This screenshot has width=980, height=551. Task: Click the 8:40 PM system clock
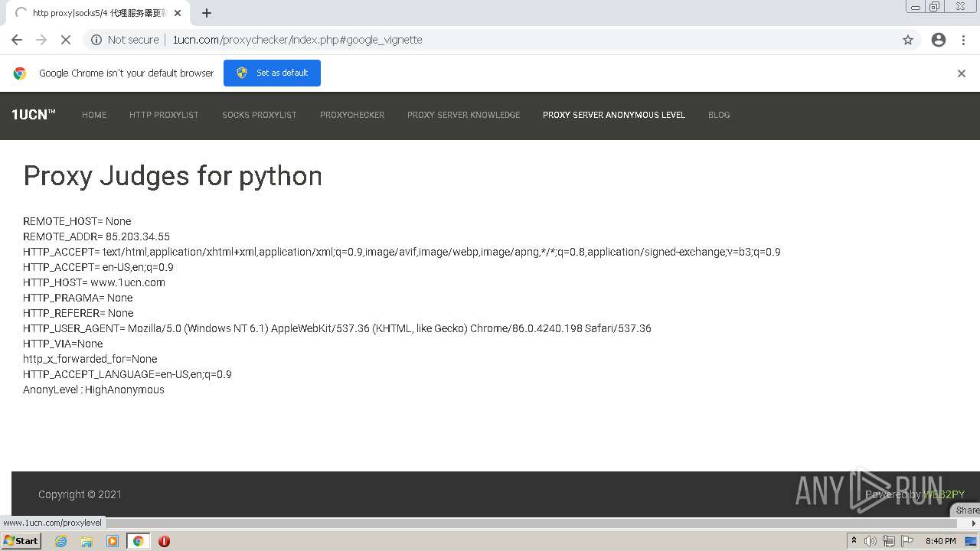[941, 541]
